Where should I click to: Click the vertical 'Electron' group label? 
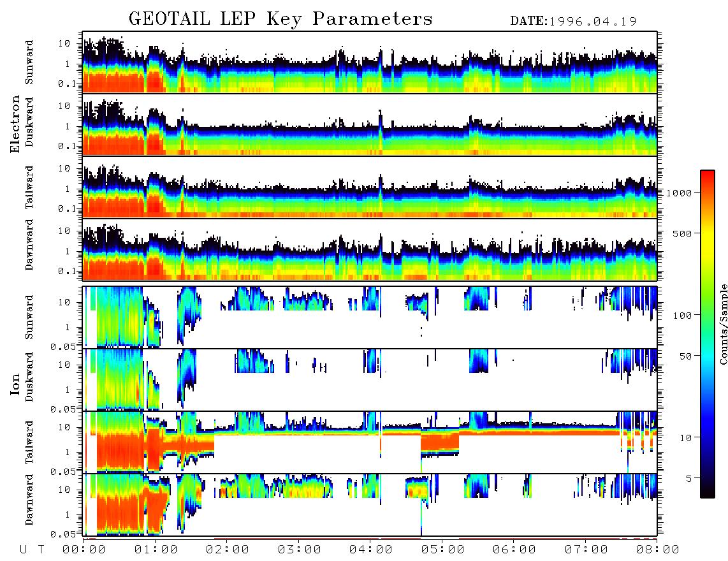point(15,124)
